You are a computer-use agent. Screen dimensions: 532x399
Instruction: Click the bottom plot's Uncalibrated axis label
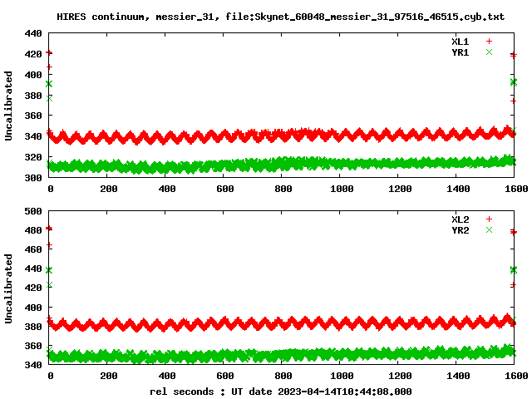click(8, 288)
